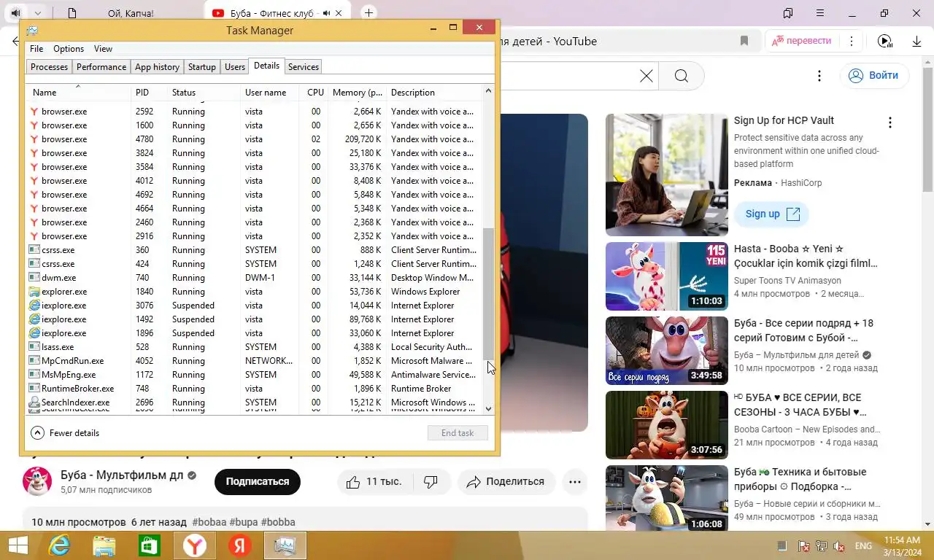The image size is (934, 560).
Task: Dislike the video with thumbs down
Action: point(431,482)
